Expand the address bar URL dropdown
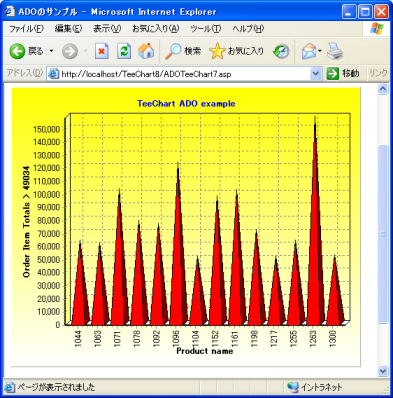 316,74
